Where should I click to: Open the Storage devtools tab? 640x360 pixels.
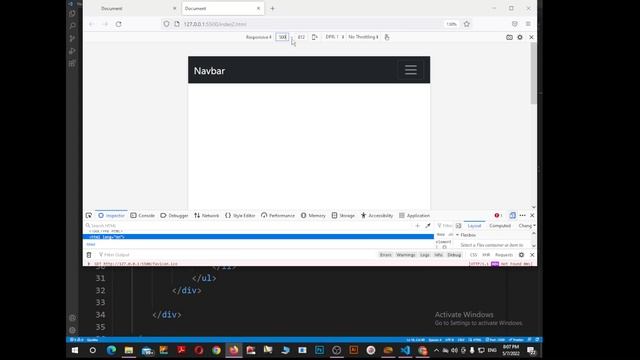(343, 216)
